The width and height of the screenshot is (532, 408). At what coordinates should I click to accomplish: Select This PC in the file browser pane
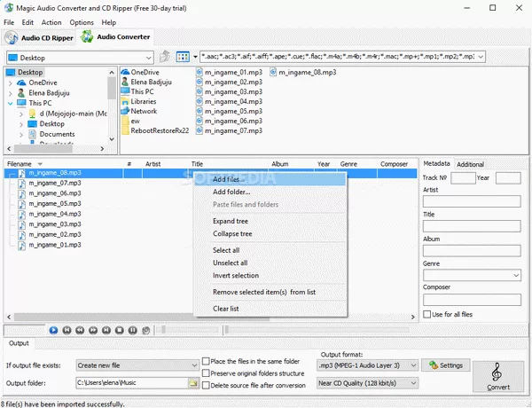137,91
